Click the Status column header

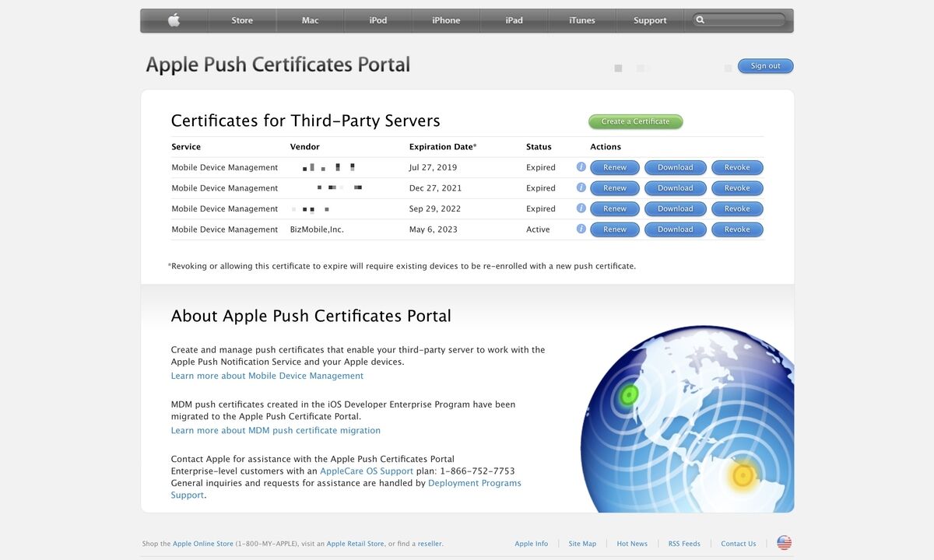pos(539,146)
